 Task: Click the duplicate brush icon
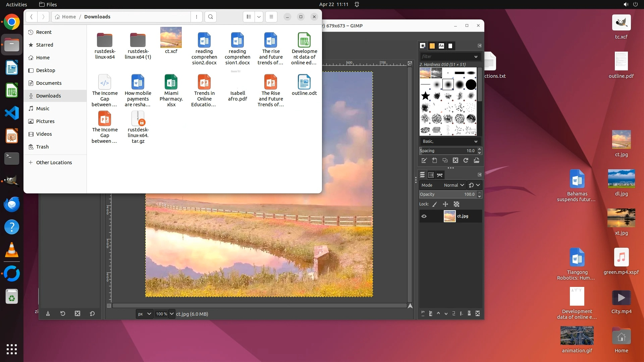[445, 161]
